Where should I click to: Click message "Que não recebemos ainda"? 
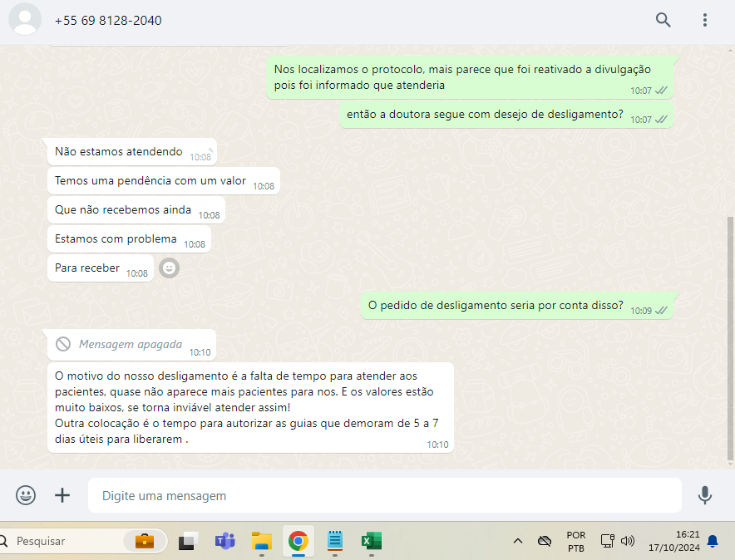[x=136, y=209]
